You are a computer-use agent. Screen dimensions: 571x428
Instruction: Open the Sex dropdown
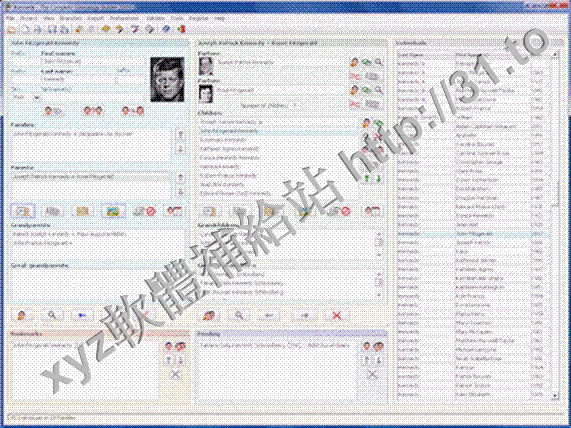pos(25,97)
